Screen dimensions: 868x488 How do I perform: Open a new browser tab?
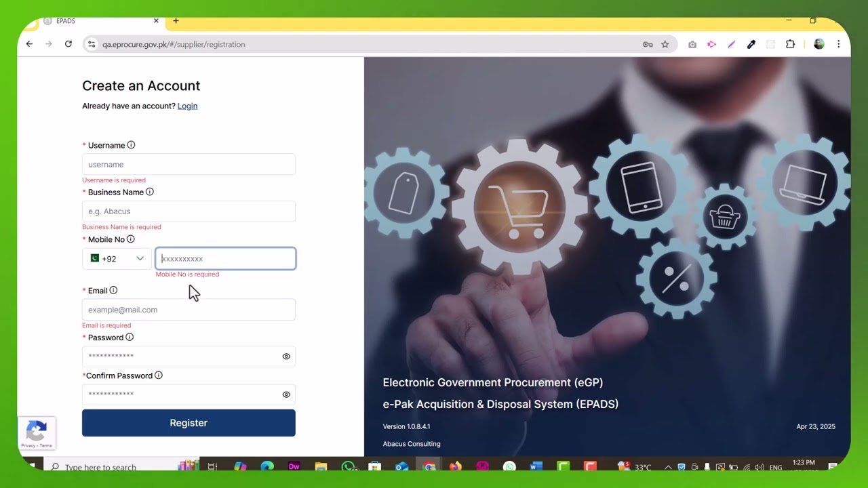pos(176,21)
